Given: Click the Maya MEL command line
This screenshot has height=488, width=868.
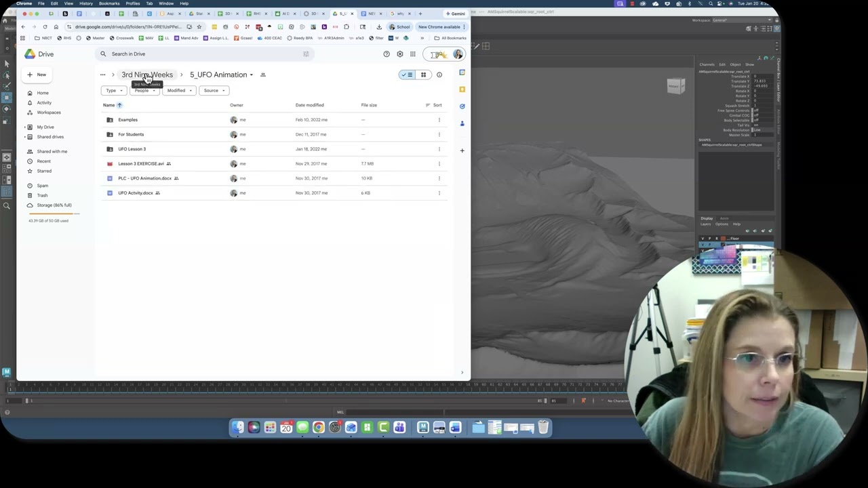Looking at the screenshot, I should [393, 412].
